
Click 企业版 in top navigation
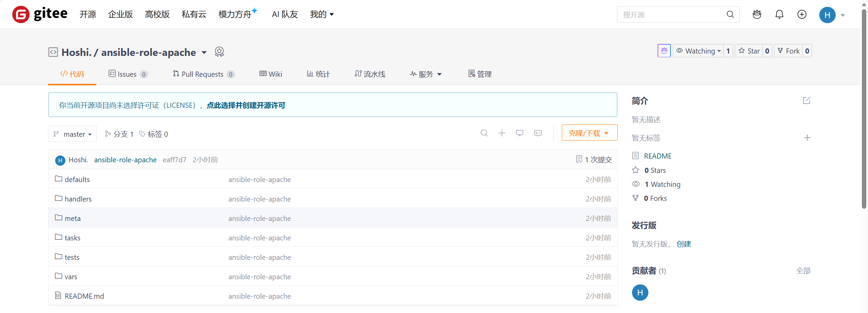pyautogui.click(x=121, y=14)
